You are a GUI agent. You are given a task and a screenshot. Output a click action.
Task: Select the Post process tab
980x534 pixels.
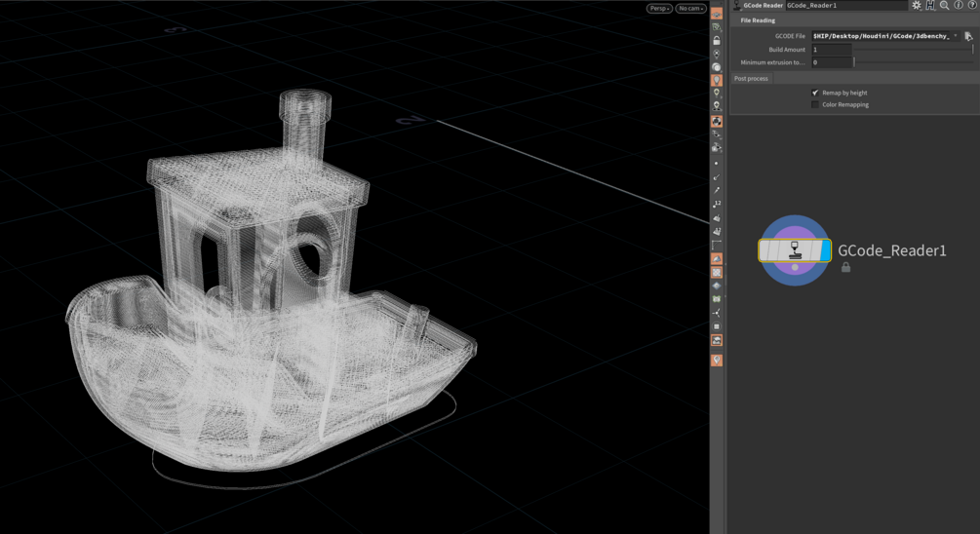(751, 79)
